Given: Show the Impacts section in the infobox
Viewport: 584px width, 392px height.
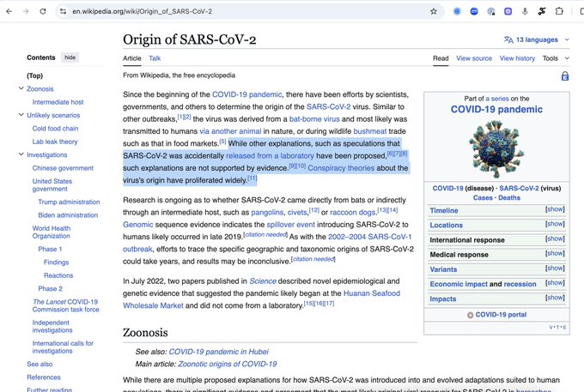Looking at the screenshot, I should coord(555,298).
